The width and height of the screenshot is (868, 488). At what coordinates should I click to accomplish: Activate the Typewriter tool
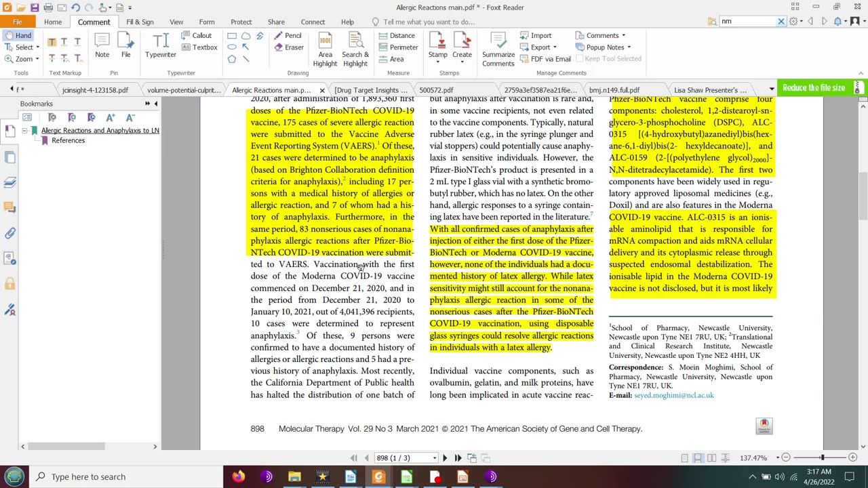tap(161, 46)
